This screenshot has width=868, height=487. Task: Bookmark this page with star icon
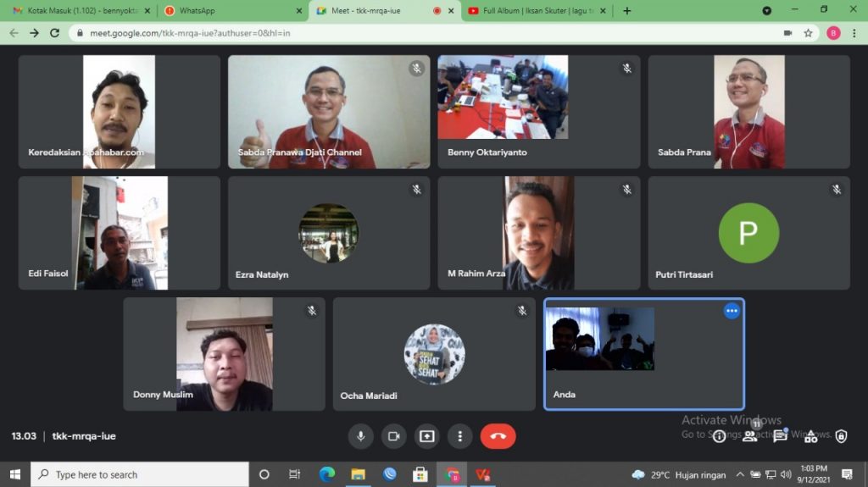tap(809, 33)
